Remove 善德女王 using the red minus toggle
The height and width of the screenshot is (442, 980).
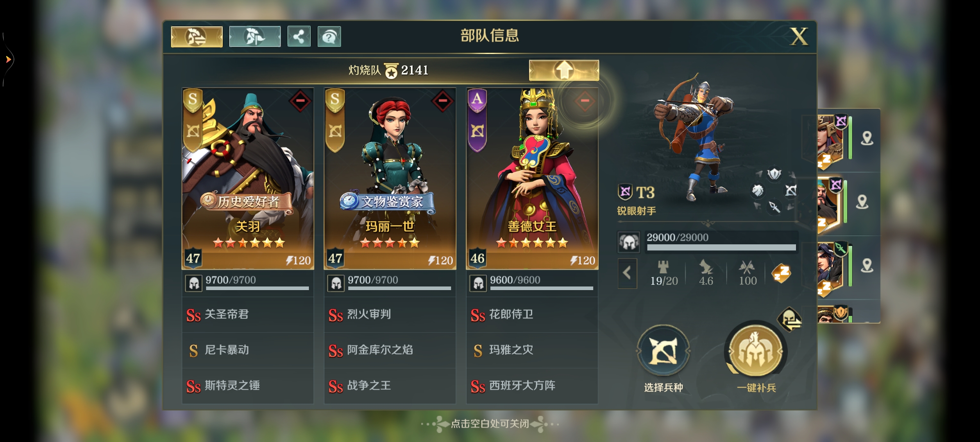[x=585, y=101]
